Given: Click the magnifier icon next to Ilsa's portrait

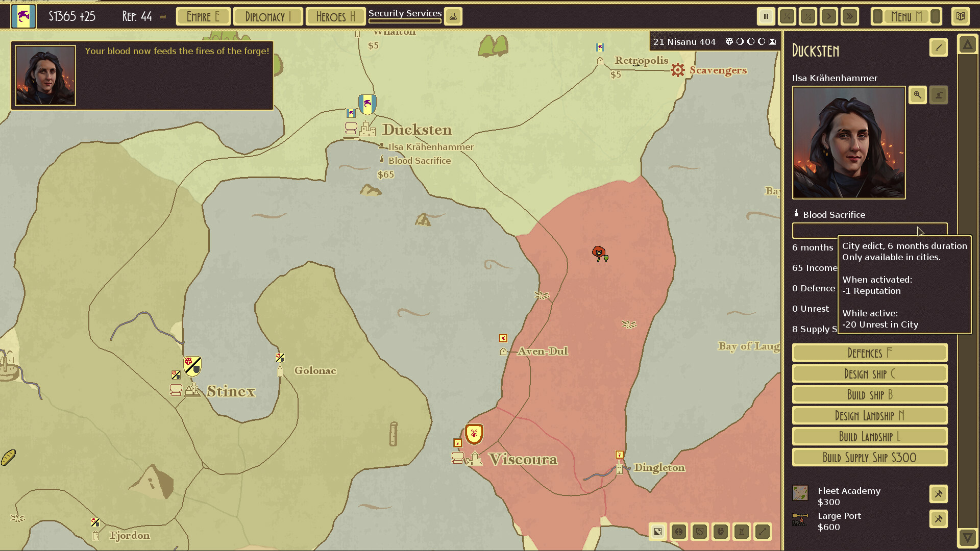Looking at the screenshot, I should point(917,95).
